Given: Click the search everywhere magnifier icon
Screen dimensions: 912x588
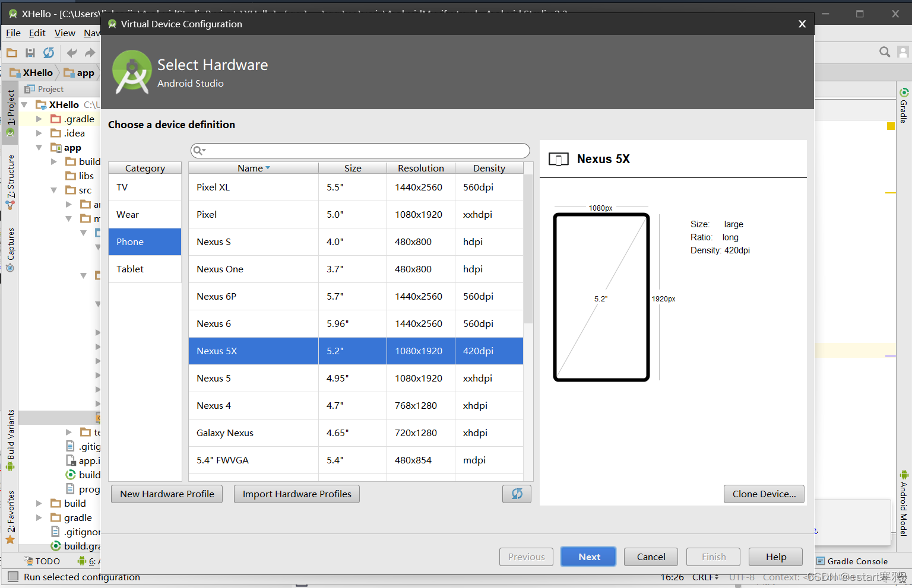Looking at the screenshot, I should coord(885,52).
